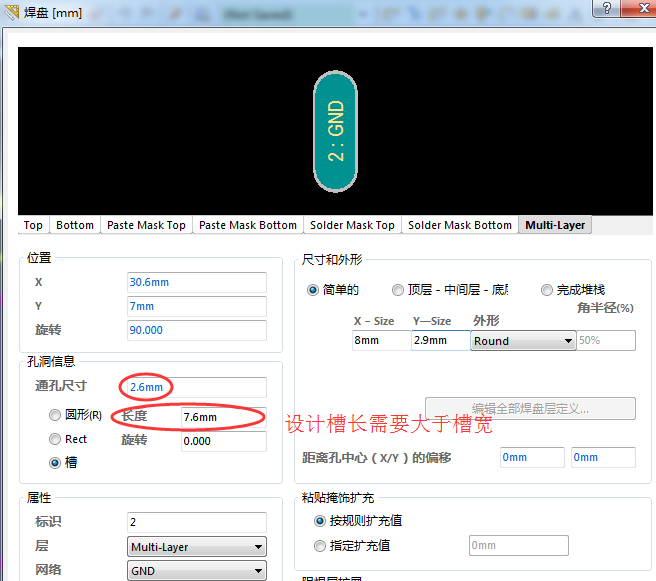The height and width of the screenshot is (581, 656).
Task: Click the Y offset 0mm field
Action: [603, 457]
